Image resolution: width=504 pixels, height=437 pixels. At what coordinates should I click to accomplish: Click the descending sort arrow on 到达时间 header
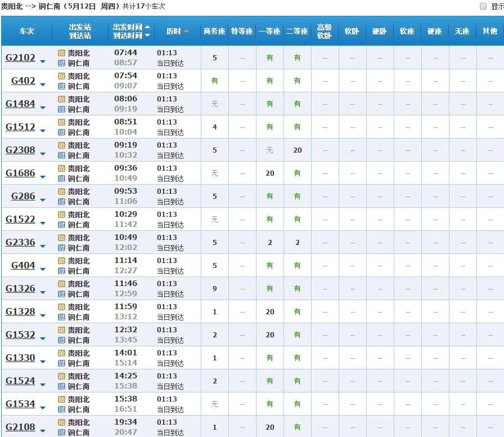click(x=147, y=35)
